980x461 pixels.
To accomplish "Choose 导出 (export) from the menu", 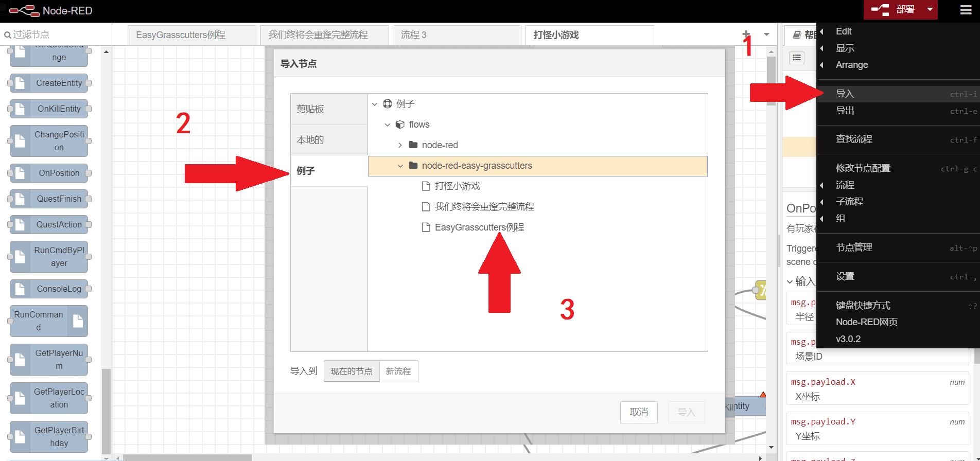I will [x=898, y=111].
